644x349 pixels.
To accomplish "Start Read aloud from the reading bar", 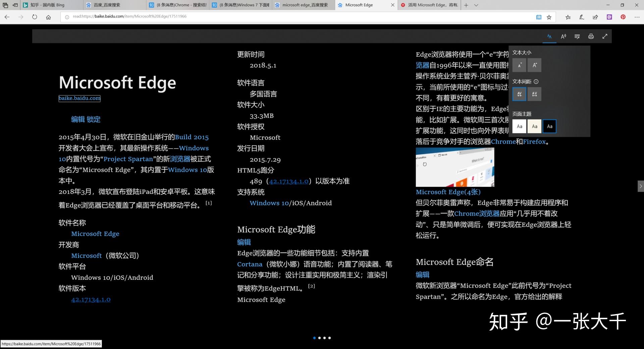I will (x=563, y=36).
